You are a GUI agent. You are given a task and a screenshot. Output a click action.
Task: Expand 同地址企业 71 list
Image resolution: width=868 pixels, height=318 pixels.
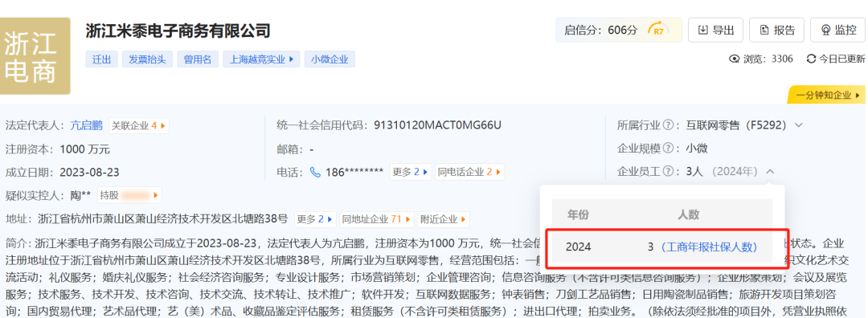point(376,219)
